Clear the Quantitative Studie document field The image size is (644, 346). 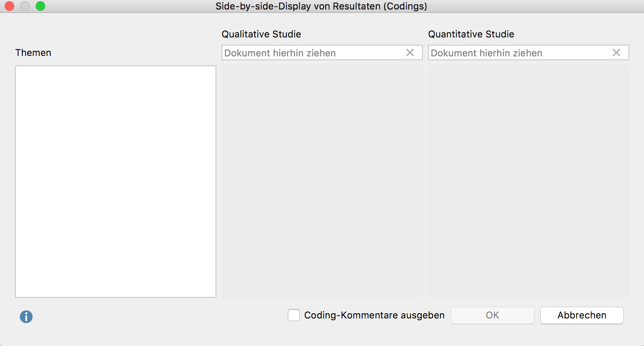(x=616, y=53)
